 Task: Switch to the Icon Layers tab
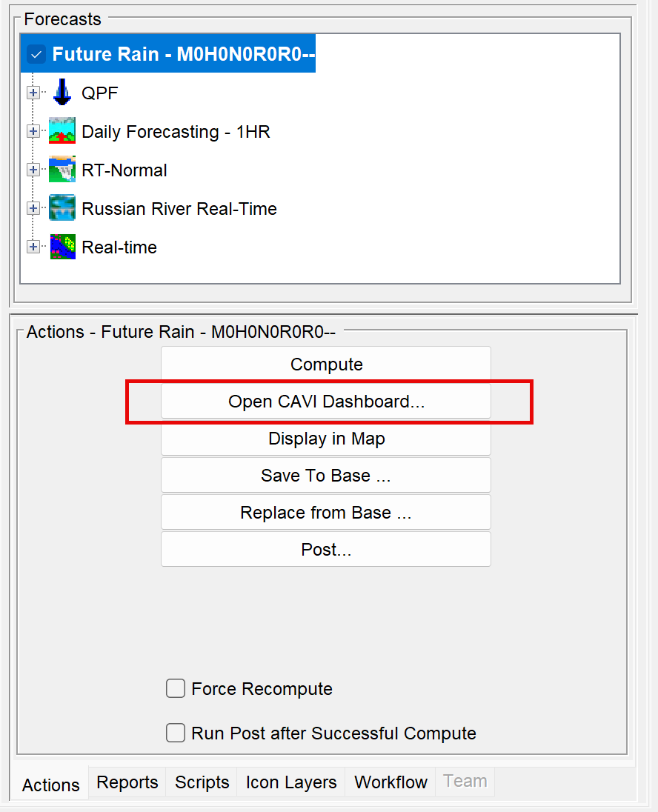coord(291,782)
